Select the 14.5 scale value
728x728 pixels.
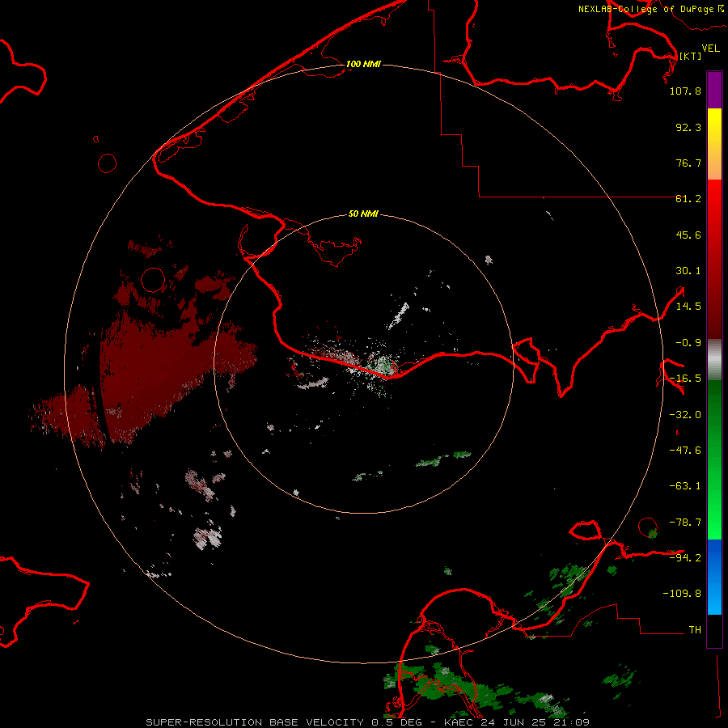(x=688, y=307)
